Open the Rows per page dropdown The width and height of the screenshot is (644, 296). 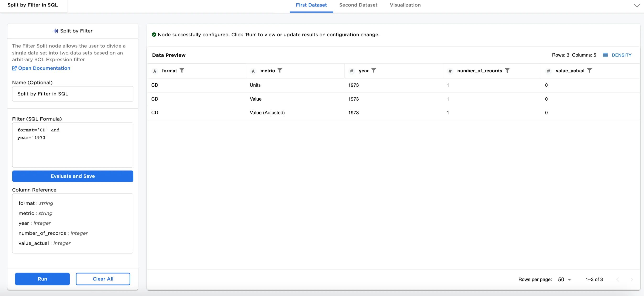tap(564, 279)
